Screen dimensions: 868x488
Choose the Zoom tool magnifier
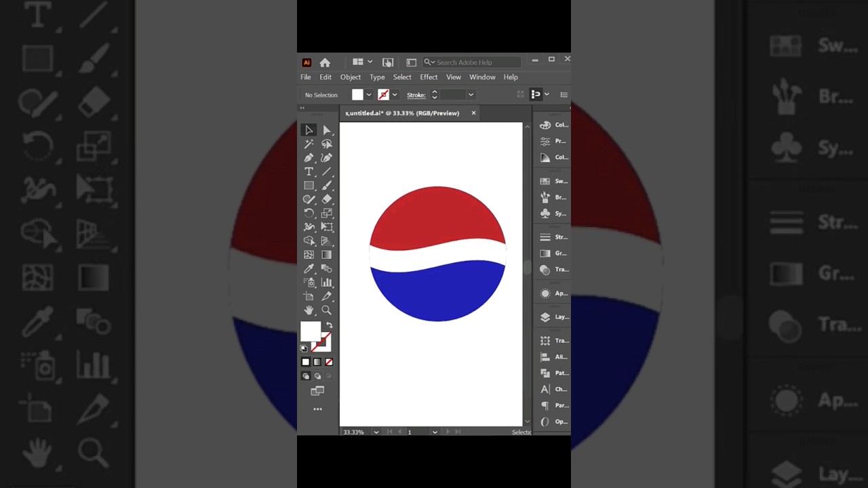coord(326,310)
